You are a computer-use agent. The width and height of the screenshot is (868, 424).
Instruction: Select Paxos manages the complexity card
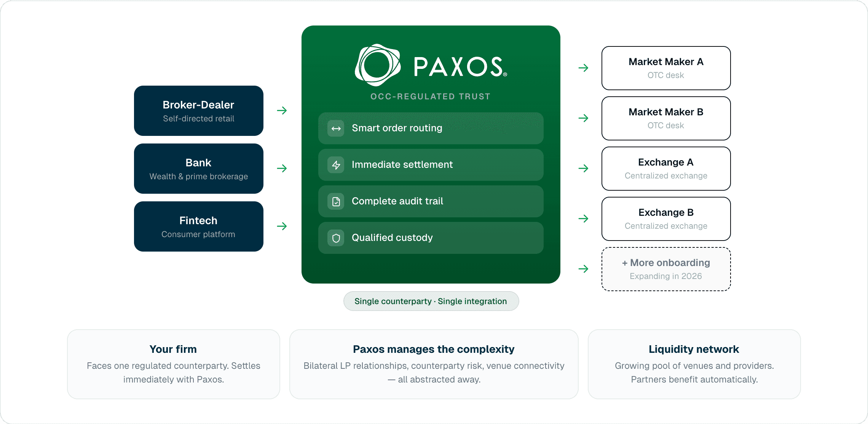(434, 364)
